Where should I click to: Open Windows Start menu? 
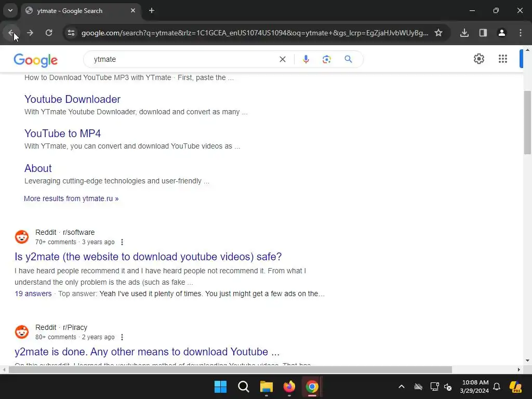point(220,387)
